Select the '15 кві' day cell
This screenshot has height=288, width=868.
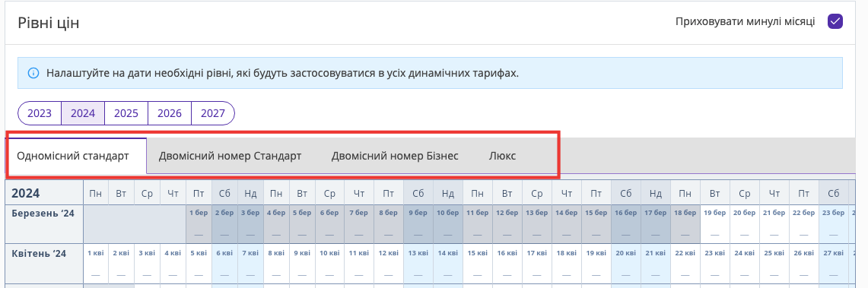tap(478, 263)
